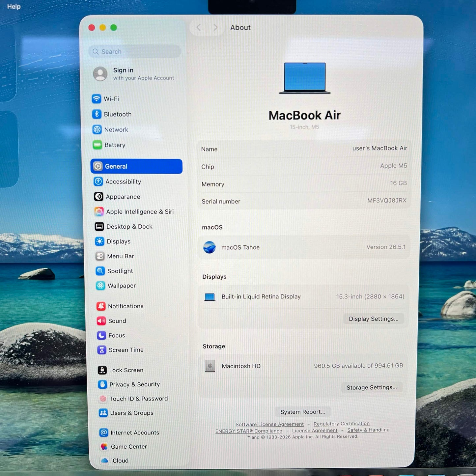Click the Appearance icon in sidebar
This screenshot has width=476, height=476.
98,196
